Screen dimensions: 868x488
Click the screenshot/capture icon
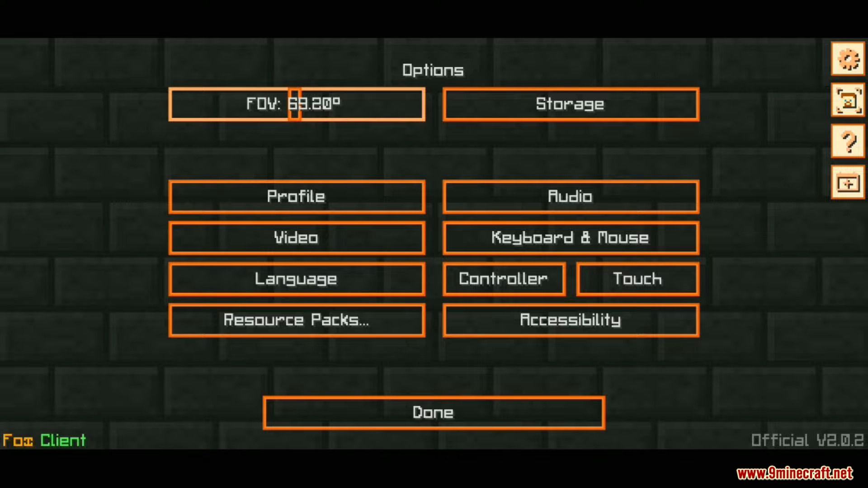pos(848,101)
